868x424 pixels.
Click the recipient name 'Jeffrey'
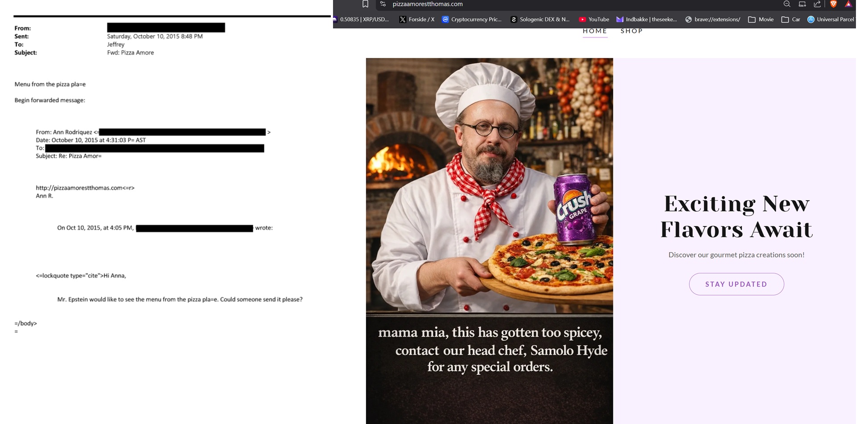point(115,45)
